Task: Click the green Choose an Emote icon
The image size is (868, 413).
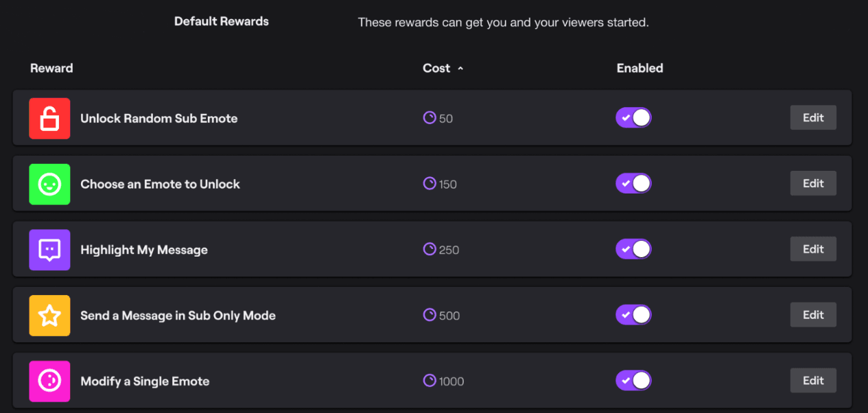Action: click(x=49, y=184)
